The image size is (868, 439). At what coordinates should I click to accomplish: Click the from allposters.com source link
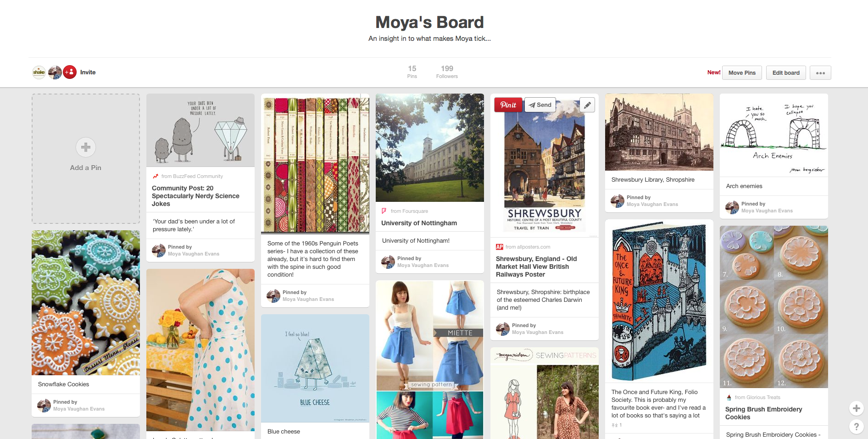click(528, 247)
